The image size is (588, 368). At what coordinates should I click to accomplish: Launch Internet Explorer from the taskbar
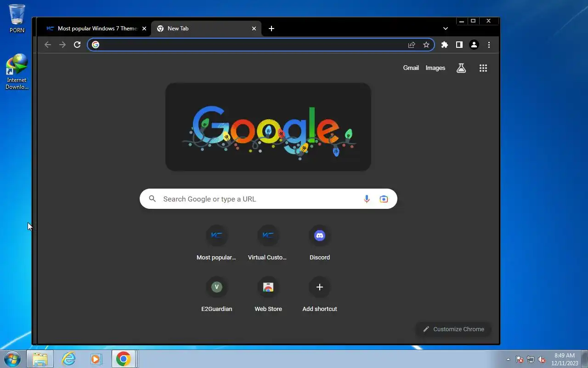(69, 359)
